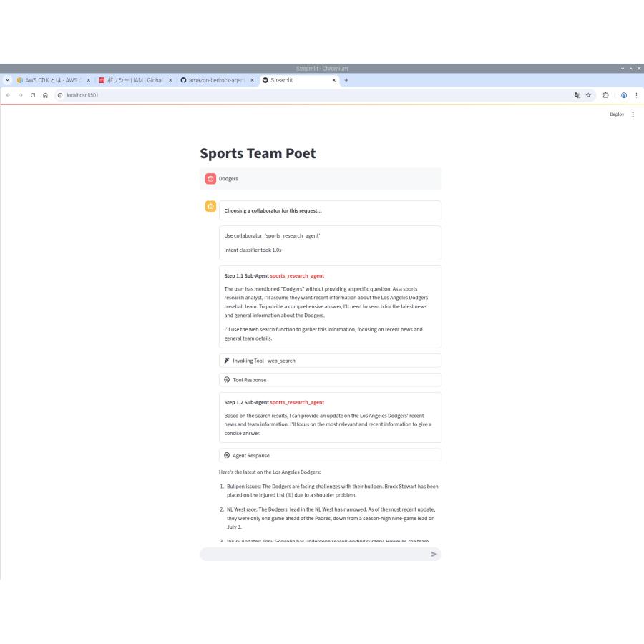Focus the chat message input field
The image size is (644, 644).
coord(313,554)
